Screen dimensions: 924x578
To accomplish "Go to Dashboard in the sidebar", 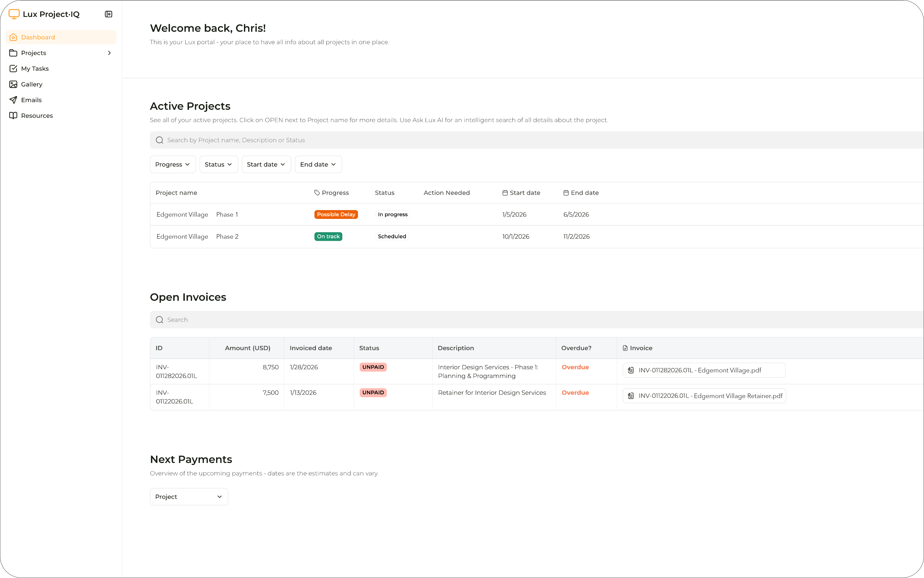I will point(38,37).
